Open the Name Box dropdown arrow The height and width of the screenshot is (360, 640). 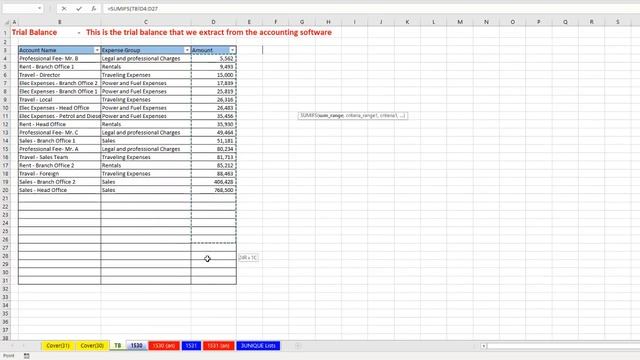pyautogui.click(x=39, y=9)
